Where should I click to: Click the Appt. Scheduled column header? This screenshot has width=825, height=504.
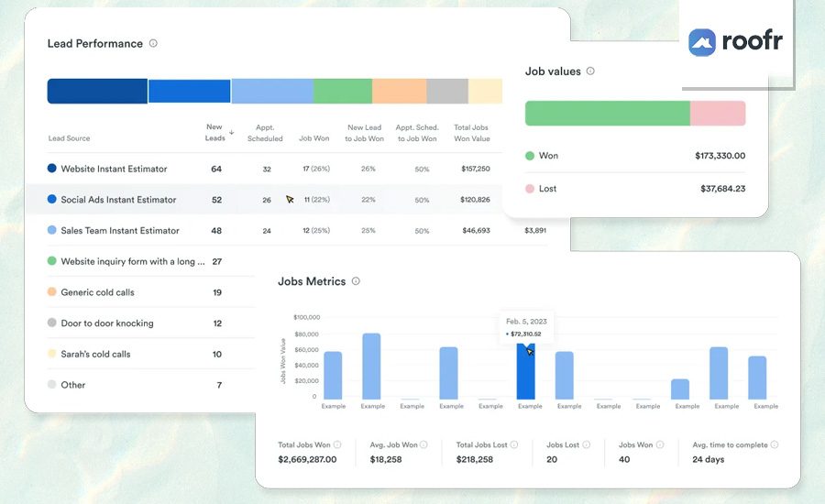265,133
